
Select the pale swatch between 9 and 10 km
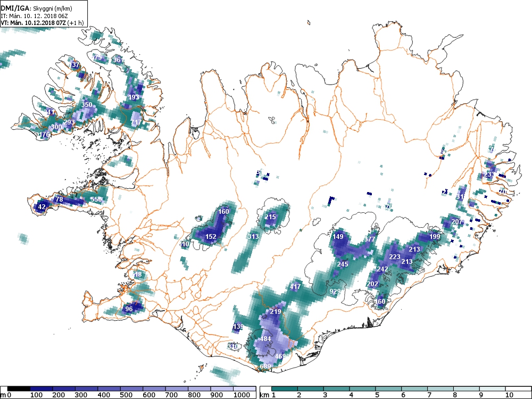[x=492, y=389]
